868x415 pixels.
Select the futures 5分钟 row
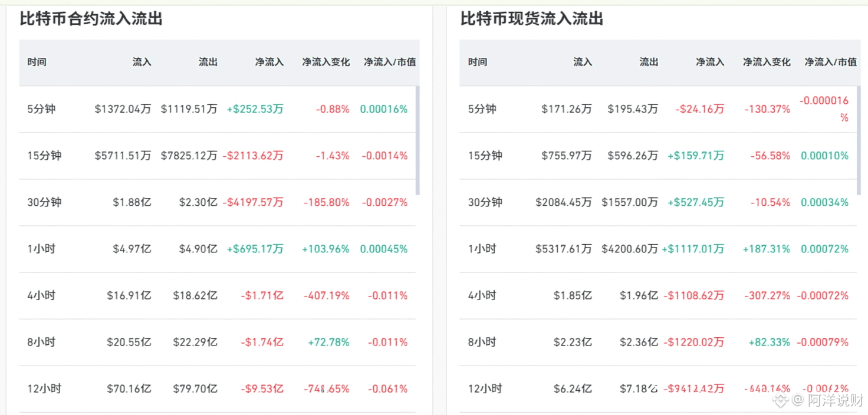pyautogui.click(x=217, y=109)
